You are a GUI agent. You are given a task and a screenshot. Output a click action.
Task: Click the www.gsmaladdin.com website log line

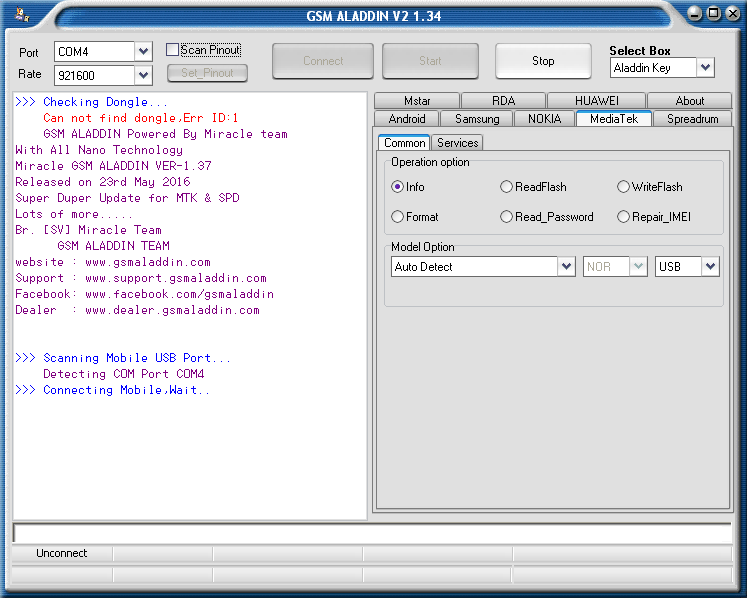tap(113, 262)
